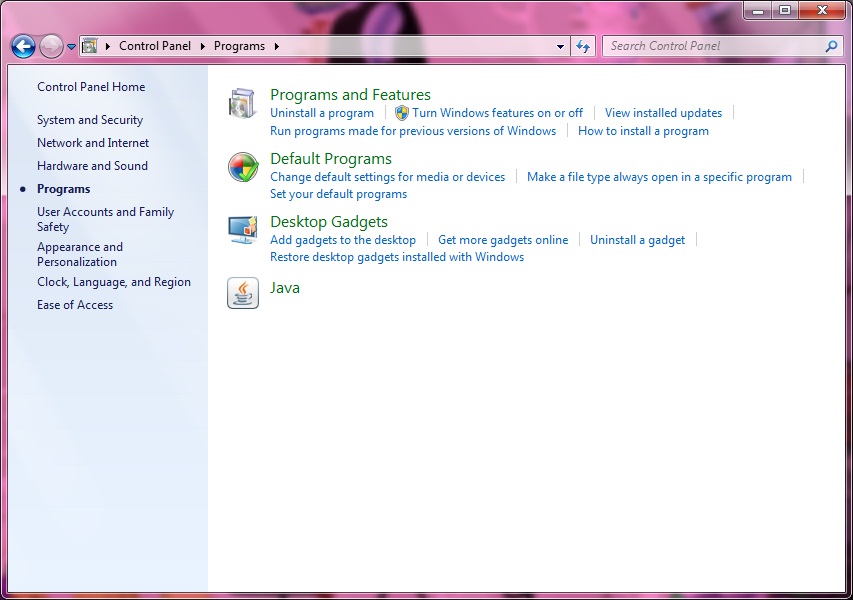This screenshot has height=600, width=853.
Task: Open User Accounts and Family Safety
Action: (x=106, y=219)
